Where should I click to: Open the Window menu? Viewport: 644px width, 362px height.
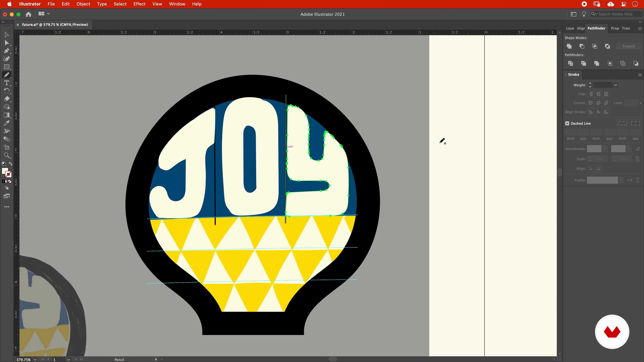177,4
